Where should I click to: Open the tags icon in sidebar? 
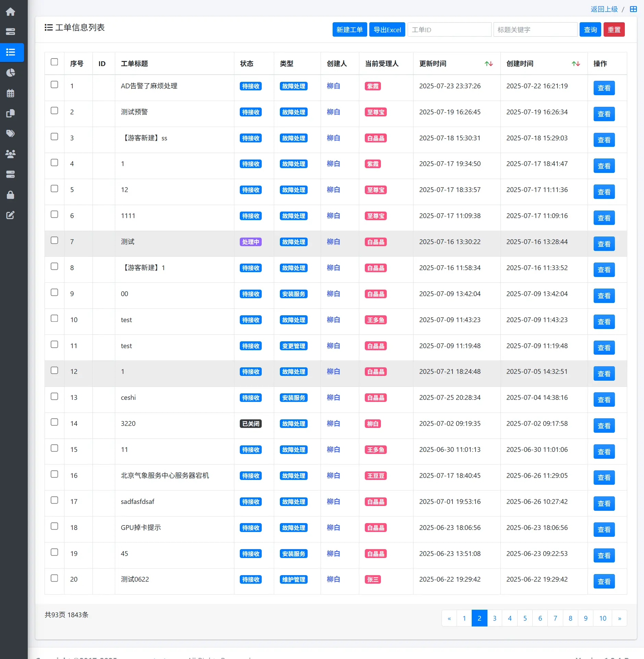pyautogui.click(x=11, y=134)
